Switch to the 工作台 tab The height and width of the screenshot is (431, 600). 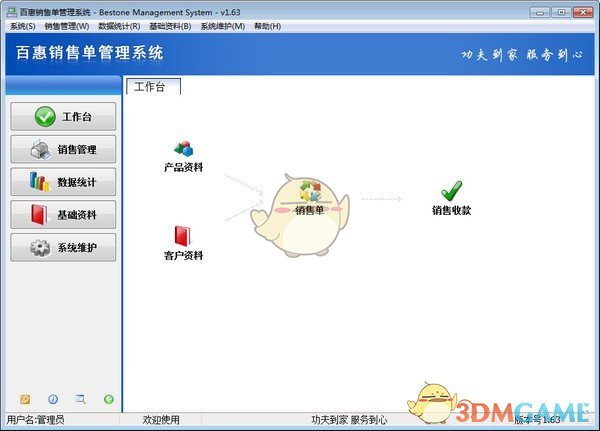tap(153, 87)
